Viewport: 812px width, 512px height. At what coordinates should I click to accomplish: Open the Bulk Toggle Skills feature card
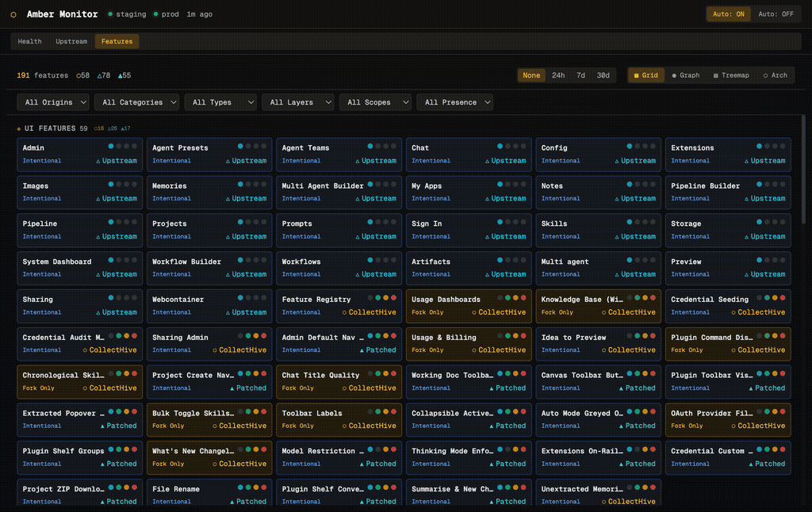point(209,419)
